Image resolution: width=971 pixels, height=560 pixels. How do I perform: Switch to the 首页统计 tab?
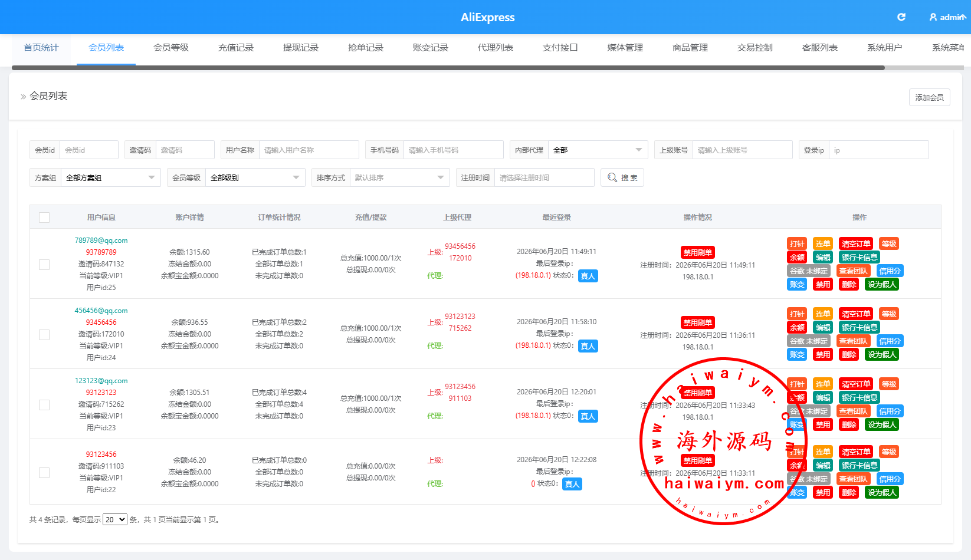41,48
